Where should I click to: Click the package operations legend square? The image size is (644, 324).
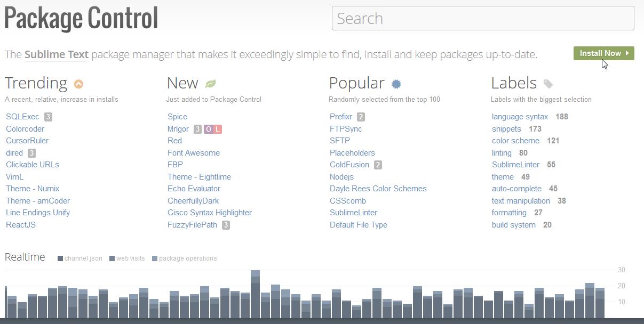click(155, 258)
